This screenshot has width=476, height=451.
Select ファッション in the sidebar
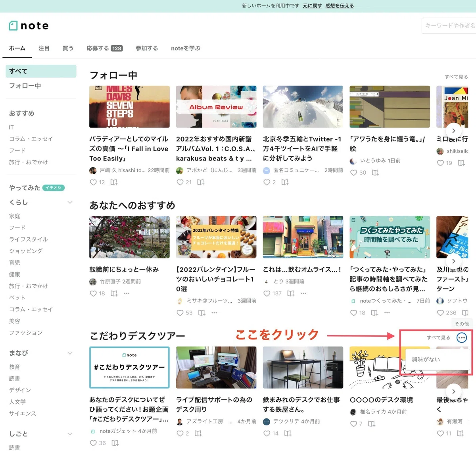[26, 333]
